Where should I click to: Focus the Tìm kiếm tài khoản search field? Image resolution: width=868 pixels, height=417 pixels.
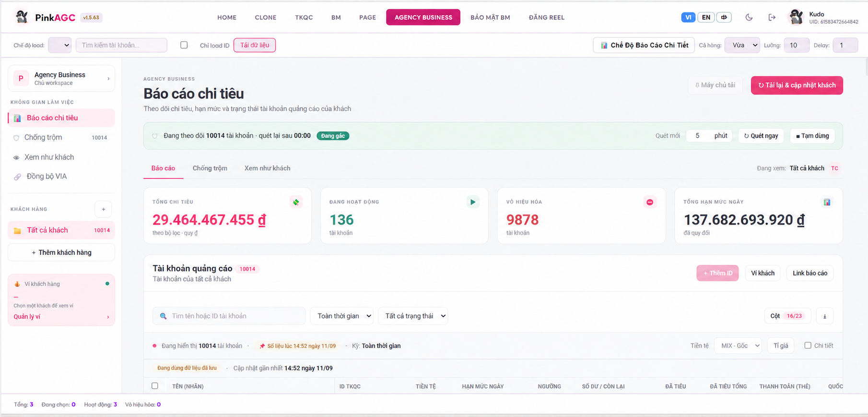pyautogui.click(x=121, y=45)
